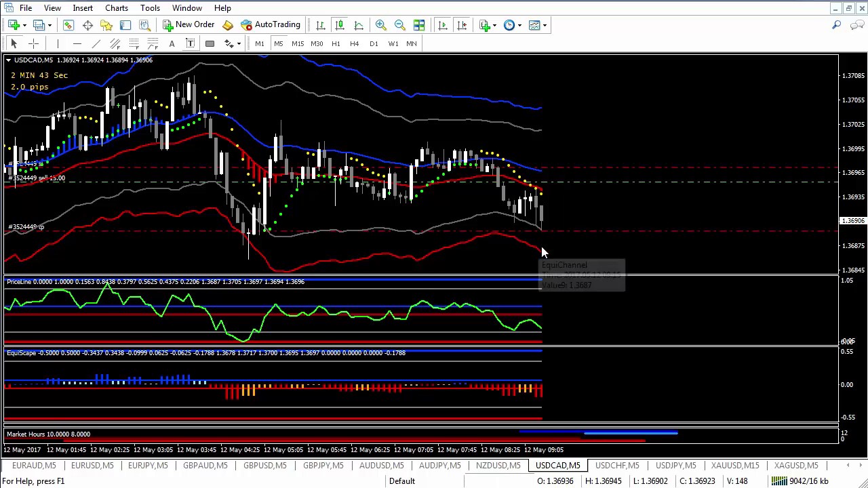Set timeframe to M1
This screenshot has width=868, height=488.
260,43
